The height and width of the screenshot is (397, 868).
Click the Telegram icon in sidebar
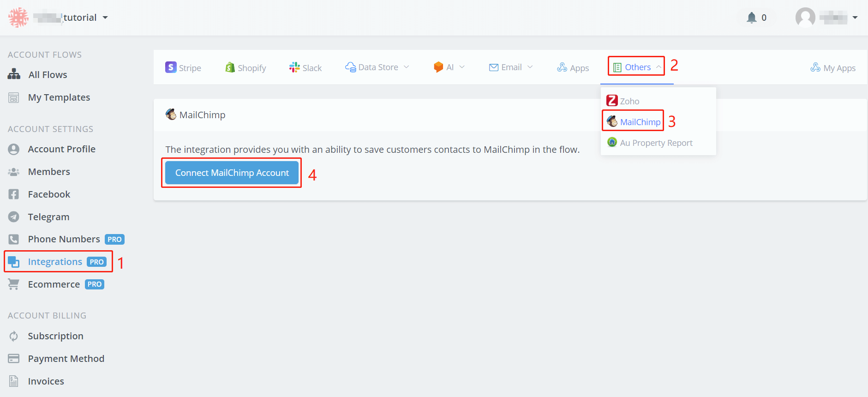pyautogui.click(x=14, y=217)
